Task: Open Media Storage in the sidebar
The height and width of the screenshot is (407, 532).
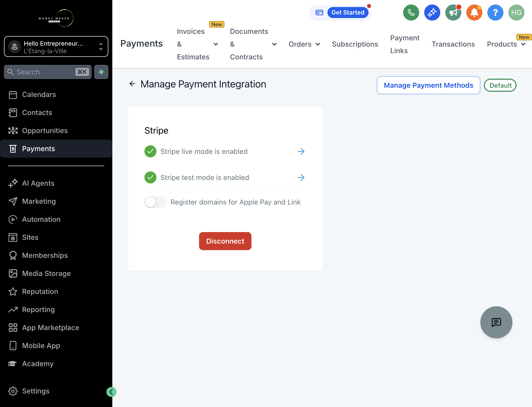Action: coord(56,273)
